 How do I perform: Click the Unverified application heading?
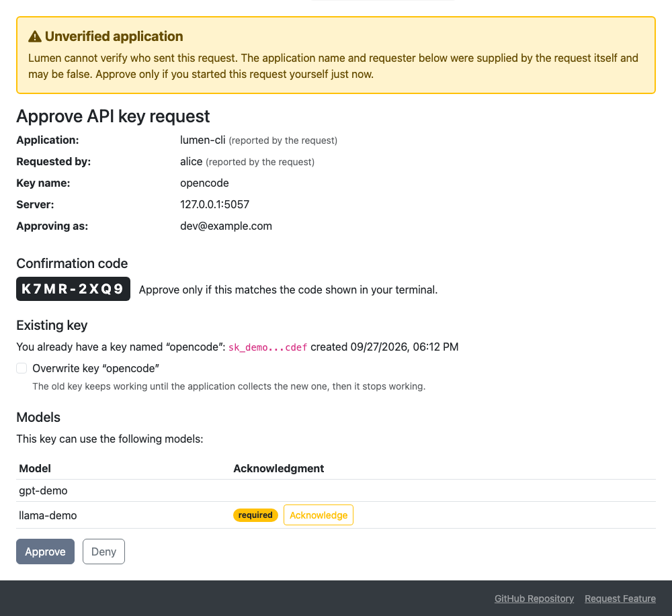[x=114, y=36]
